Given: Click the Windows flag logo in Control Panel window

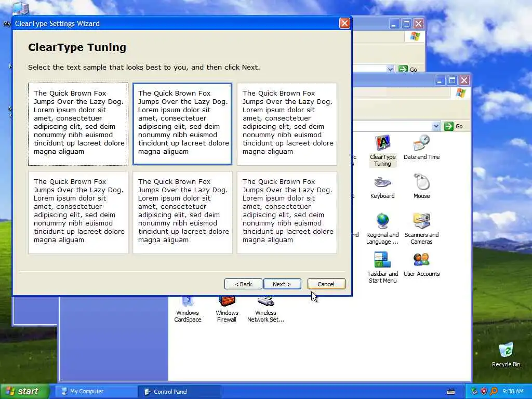Looking at the screenshot, I should tap(460, 92).
